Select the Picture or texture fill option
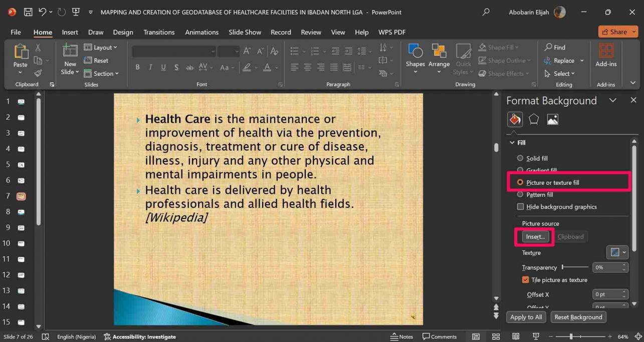Image resolution: width=644 pixels, height=342 pixels. tap(548, 182)
